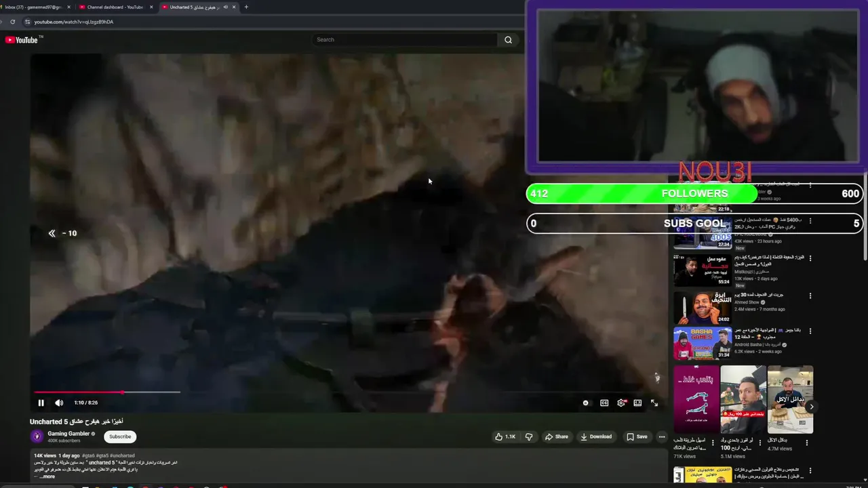Click the 1:10 / 8:26 time display
The image size is (868, 488).
click(x=86, y=403)
